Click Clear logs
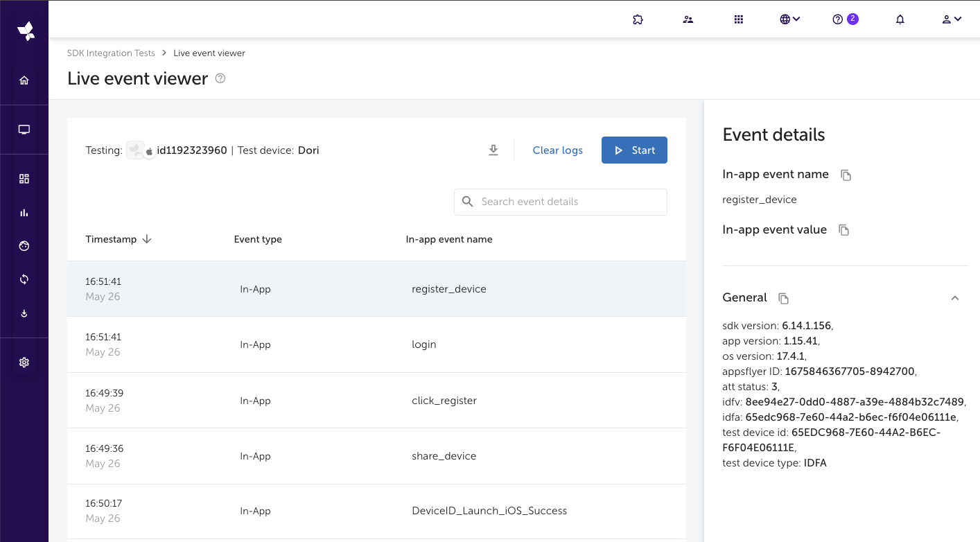This screenshot has width=980, height=542. coord(557,150)
